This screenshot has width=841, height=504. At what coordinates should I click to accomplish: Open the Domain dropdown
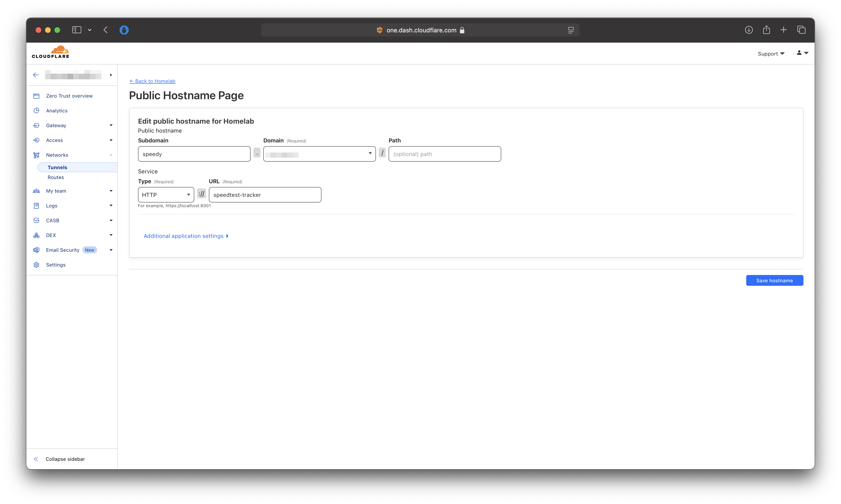click(x=319, y=154)
